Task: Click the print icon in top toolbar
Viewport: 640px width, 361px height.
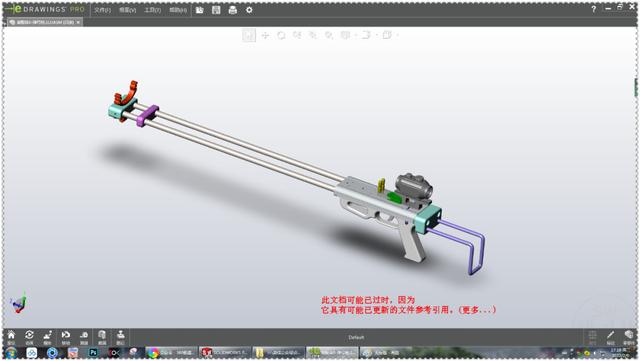Action: pyautogui.click(x=233, y=10)
